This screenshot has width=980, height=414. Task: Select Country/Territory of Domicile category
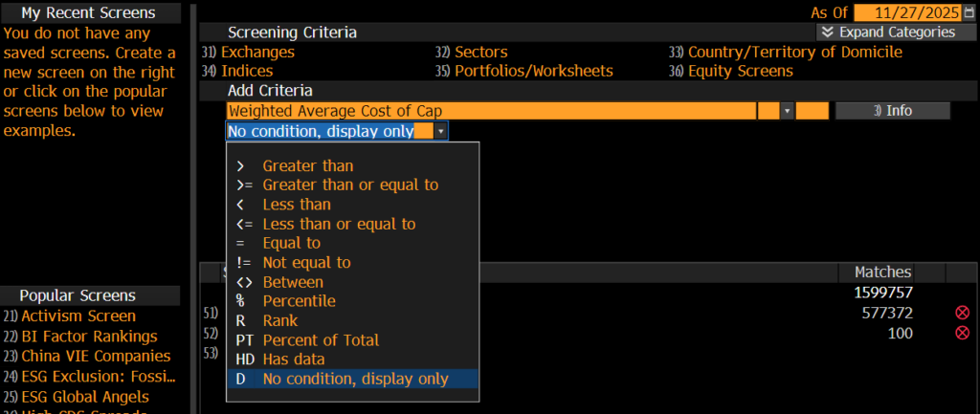point(794,52)
